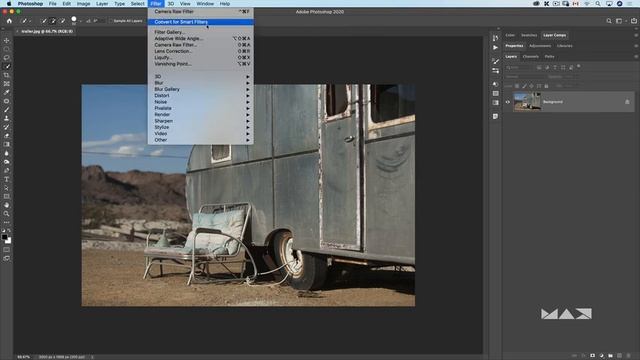The height and width of the screenshot is (360, 640).
Task: Open the History panel icon
Action: (x=496, y=38)
